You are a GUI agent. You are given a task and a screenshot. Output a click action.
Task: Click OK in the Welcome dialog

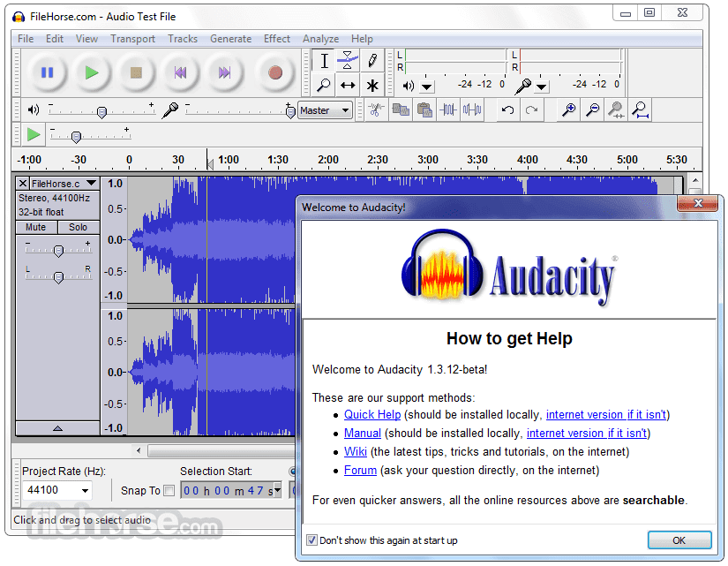point(679,540)
